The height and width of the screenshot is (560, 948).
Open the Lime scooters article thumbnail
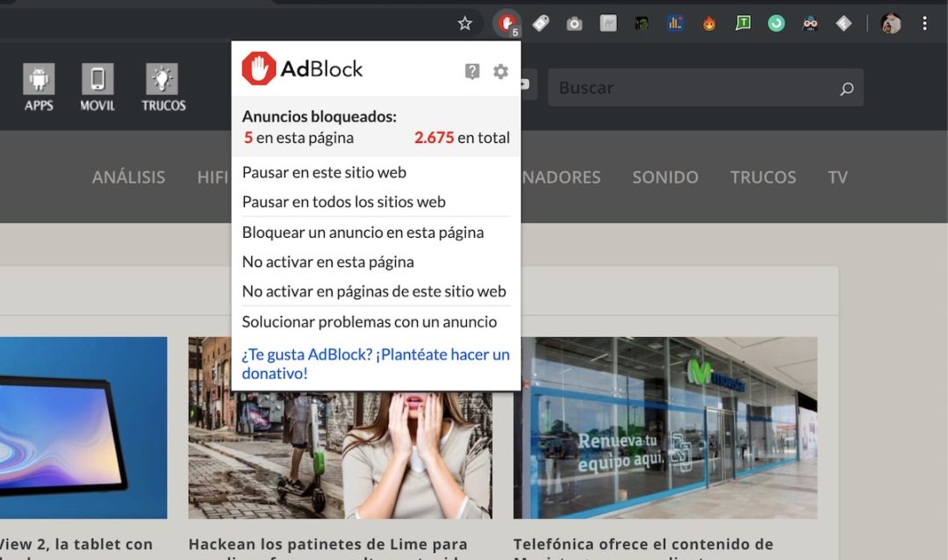point(341,455)
